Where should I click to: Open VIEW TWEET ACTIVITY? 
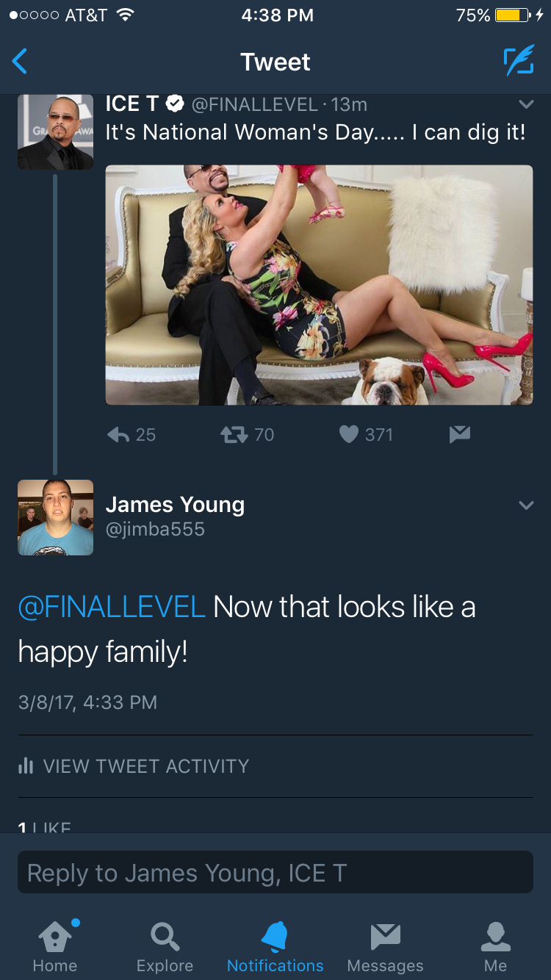click(x=145, y=766)
